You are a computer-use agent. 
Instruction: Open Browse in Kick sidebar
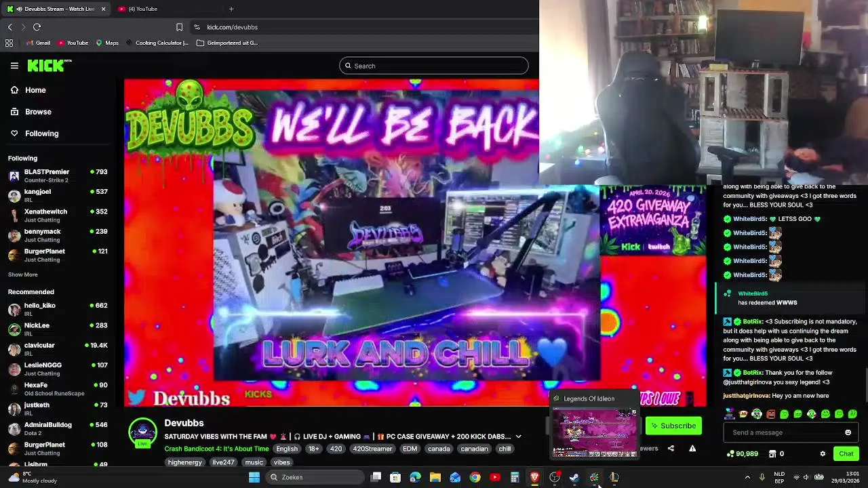click(x=31, y=112)
